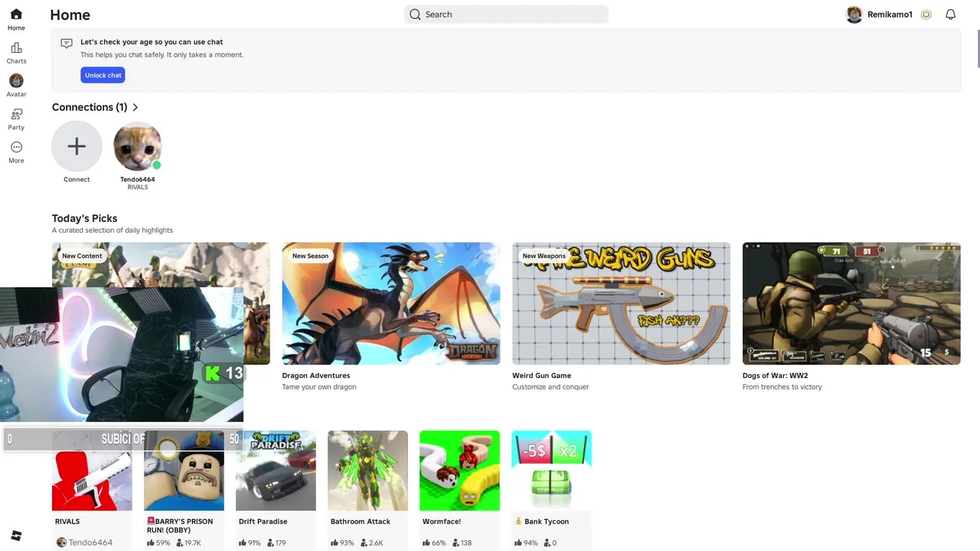Click "Tame your own dragon" text
This screenshot has width=980, height=551.
coord(319,387)
